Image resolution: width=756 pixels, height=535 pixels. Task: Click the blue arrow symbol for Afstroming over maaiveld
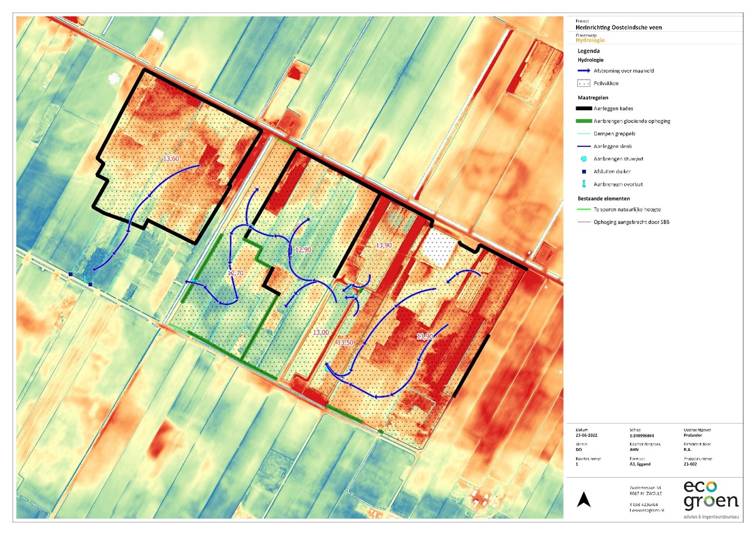[x=584, y=71]
